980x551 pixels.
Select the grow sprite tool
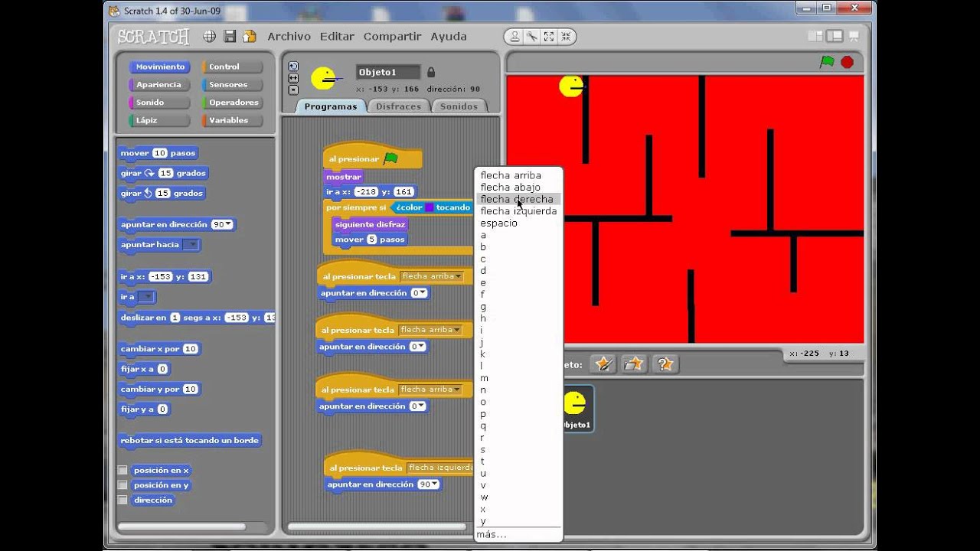coord(549,36)
